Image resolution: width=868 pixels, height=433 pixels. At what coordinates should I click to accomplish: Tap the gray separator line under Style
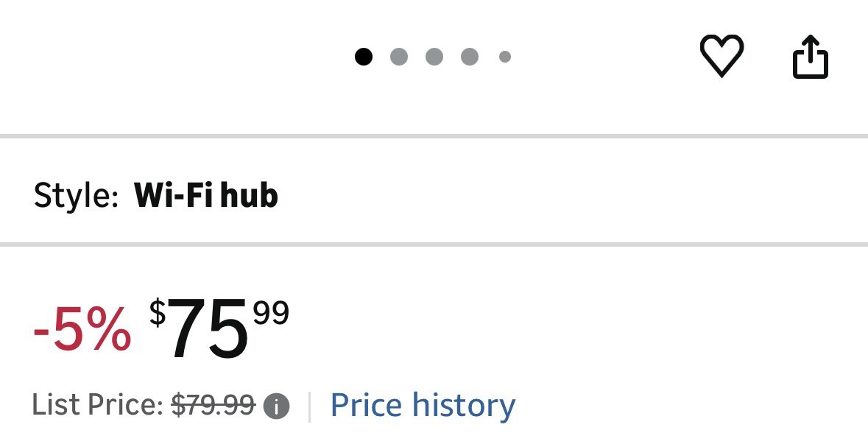pyautogui.click(x=434, y=244)
